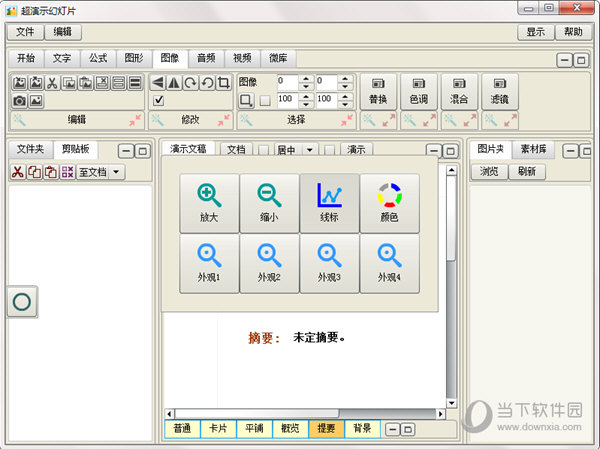Toggle the checkbox left of 演示 button

tap(329, 150)
